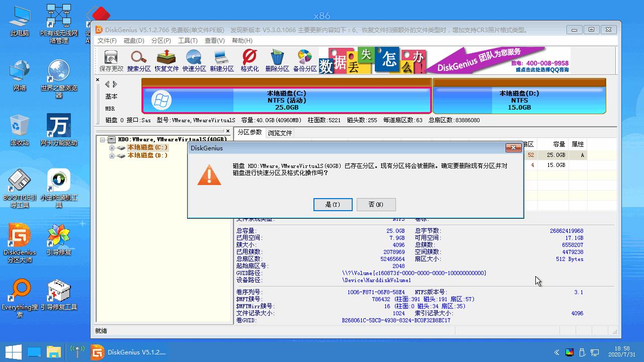644x362 pixels.
Task: Collapse the HD0 VMware disk node
Action: 104,139
